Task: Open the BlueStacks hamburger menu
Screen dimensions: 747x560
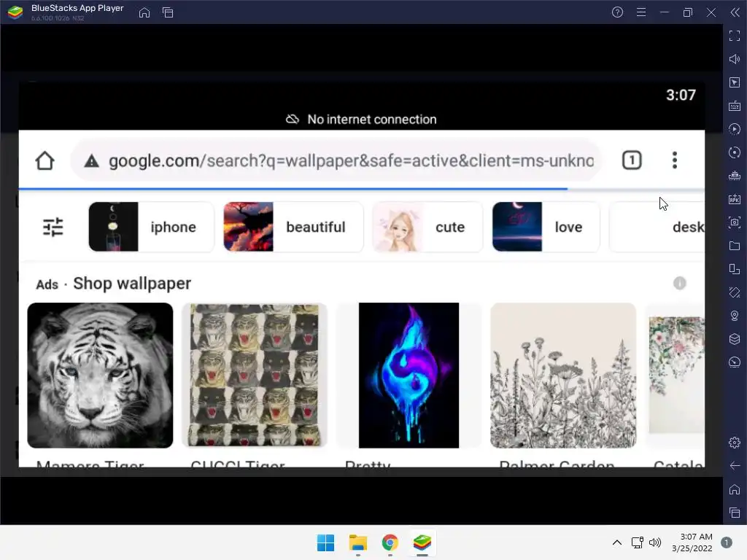Action: coord(641,12)
